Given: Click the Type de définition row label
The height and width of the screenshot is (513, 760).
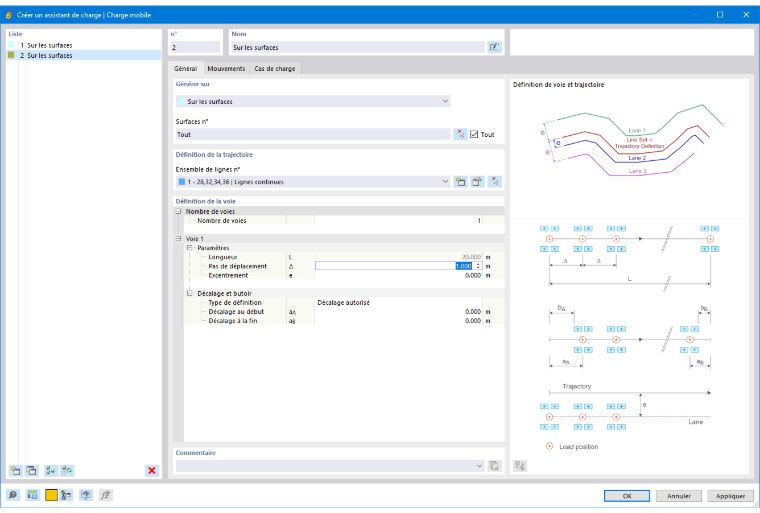Looking at the screenshot, I should 235,303.
